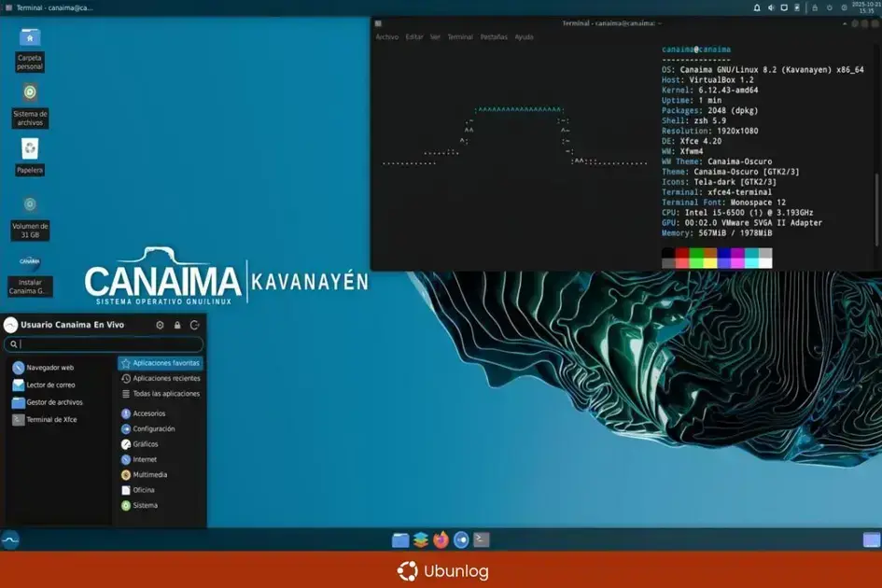Open the Sistema de archivos desktop icon
The width and height of the screenshot is (882, 588).
[x=30, y=105]
